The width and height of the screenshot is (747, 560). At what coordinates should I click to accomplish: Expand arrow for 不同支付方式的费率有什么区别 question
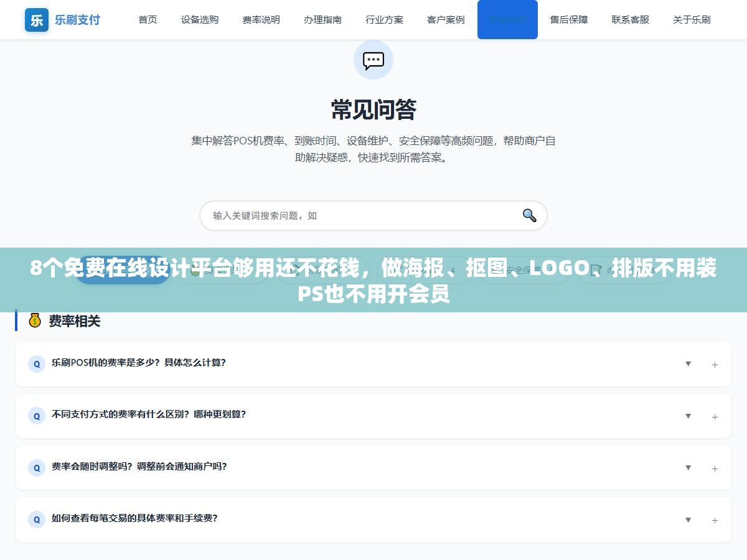tap(688, 416)
